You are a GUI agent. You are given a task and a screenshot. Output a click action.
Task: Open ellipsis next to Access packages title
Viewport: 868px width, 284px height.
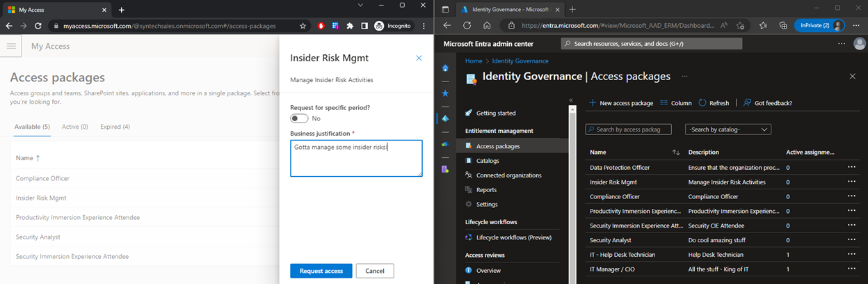tap(684, 76)
